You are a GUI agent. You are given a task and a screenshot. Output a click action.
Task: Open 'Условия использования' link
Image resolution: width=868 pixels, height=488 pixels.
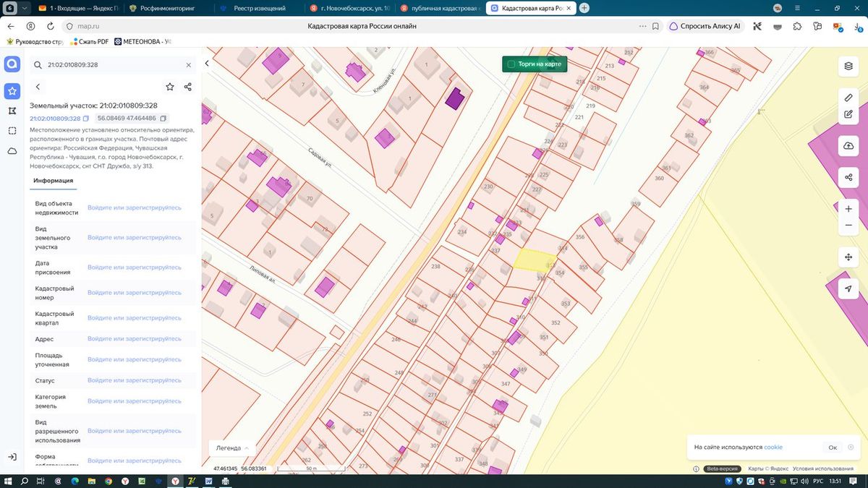pos(822,468)
